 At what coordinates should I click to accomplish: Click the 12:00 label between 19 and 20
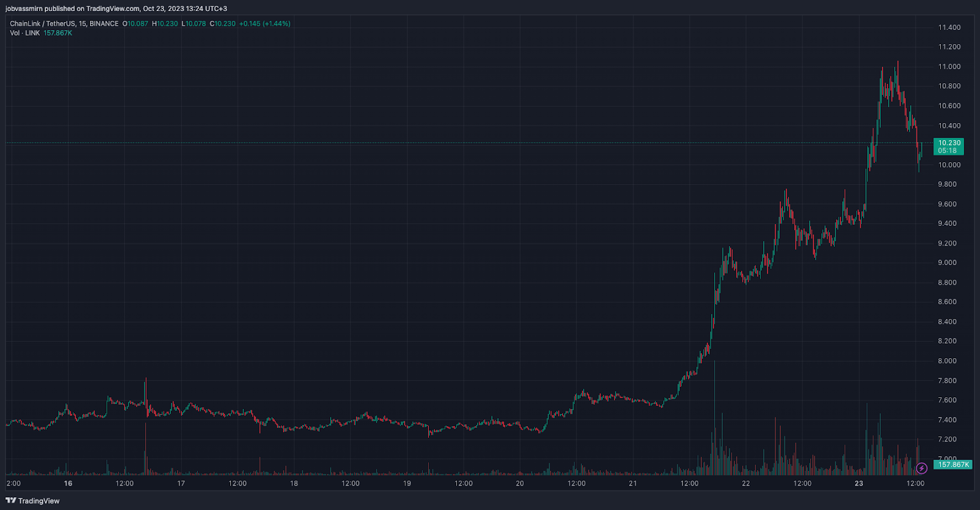tap(464, 483)
